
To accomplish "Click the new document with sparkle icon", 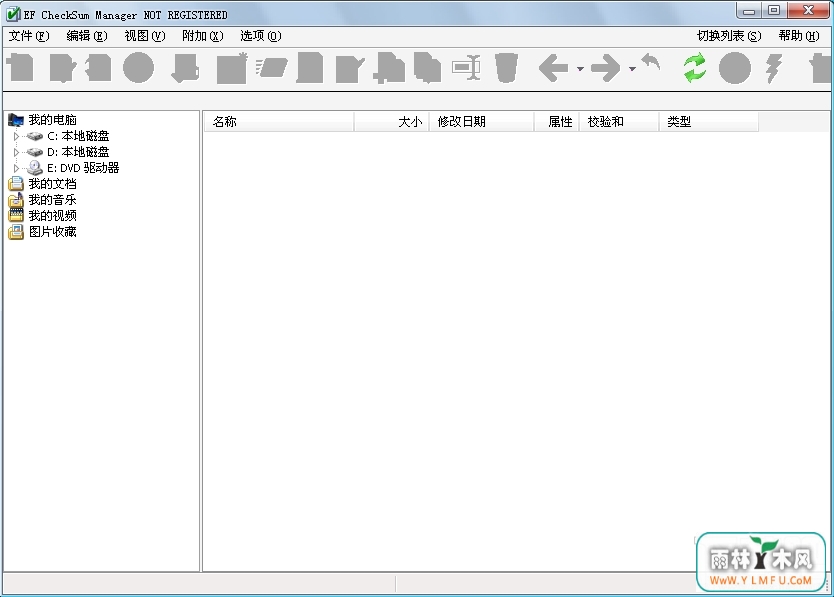I will (x=232, y=68).
